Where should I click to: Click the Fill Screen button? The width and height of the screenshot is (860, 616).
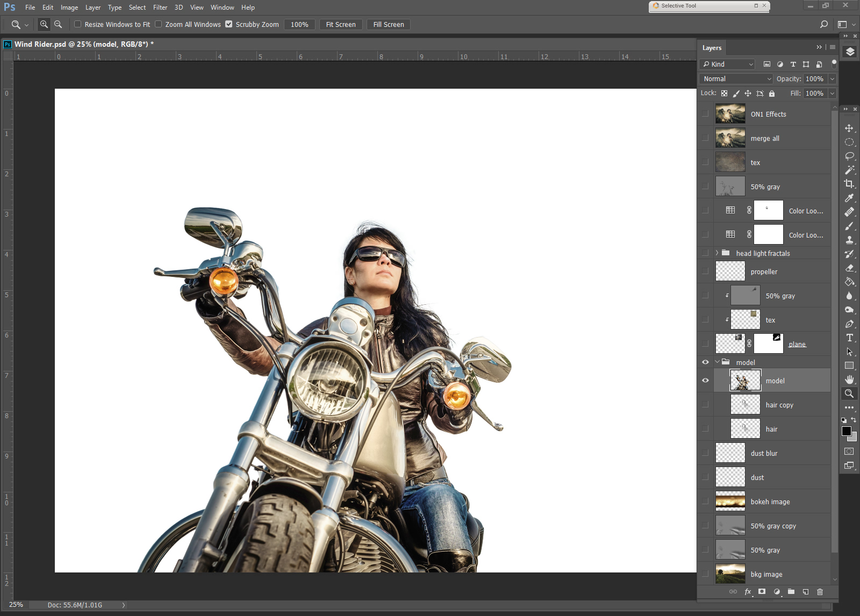[x=388, y=25]
